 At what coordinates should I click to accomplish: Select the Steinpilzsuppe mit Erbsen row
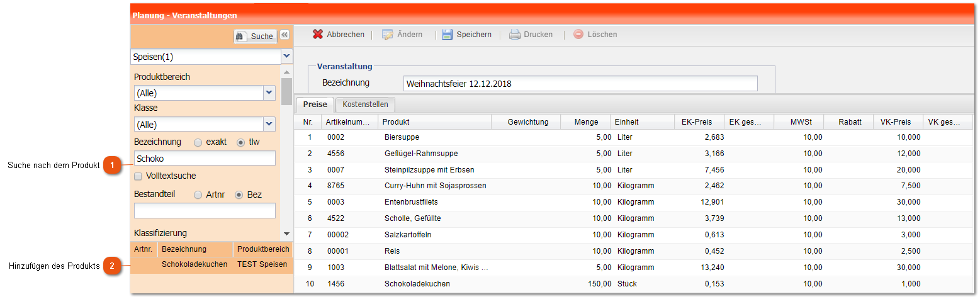(x=634, y=170)
